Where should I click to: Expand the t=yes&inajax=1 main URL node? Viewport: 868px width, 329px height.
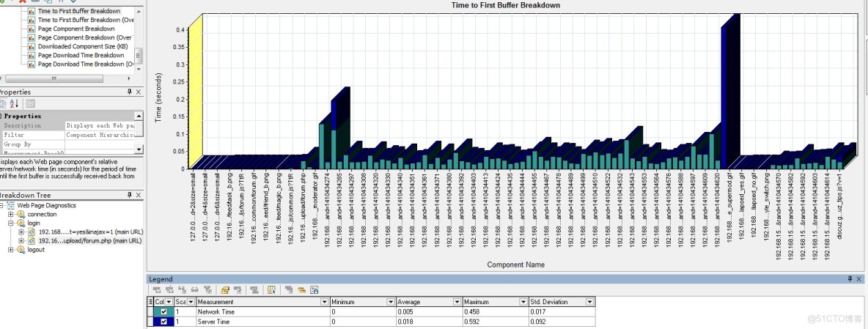(x=21, y=232)
